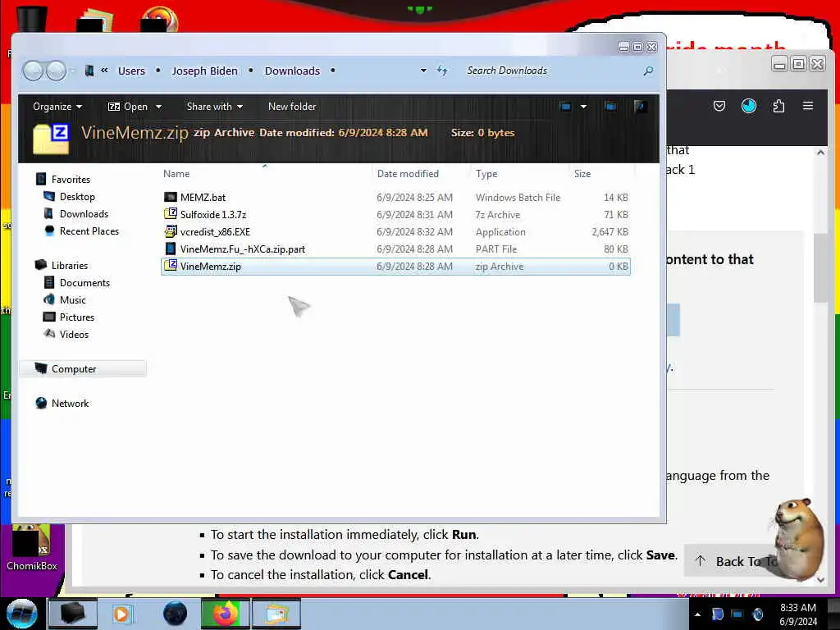Click the Firefox scrollbar up arrow
The height and width of the screenshot is (630, 840).
point(820,152)
